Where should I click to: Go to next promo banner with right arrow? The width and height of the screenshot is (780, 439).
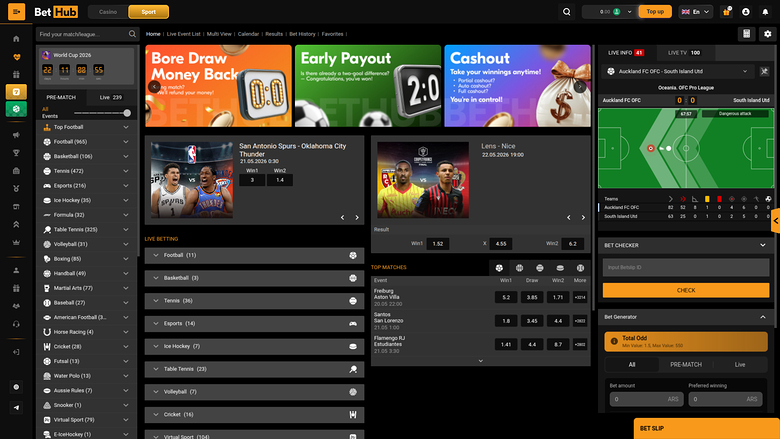point(580,86)
